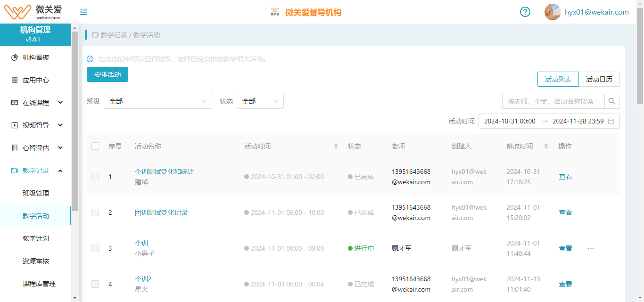Expand the Online Courses sidebar menu

click(37, 103)
